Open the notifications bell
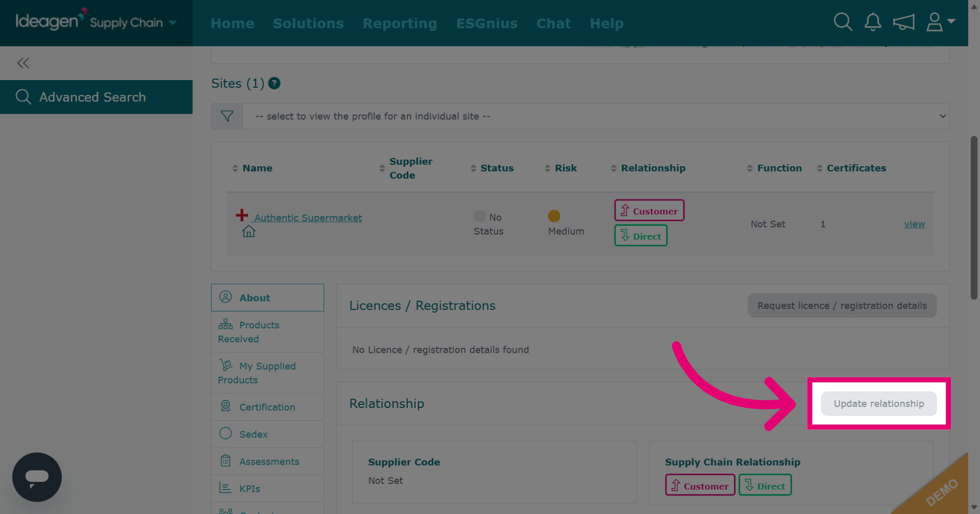980x514 pixels. tap(873, 22)
